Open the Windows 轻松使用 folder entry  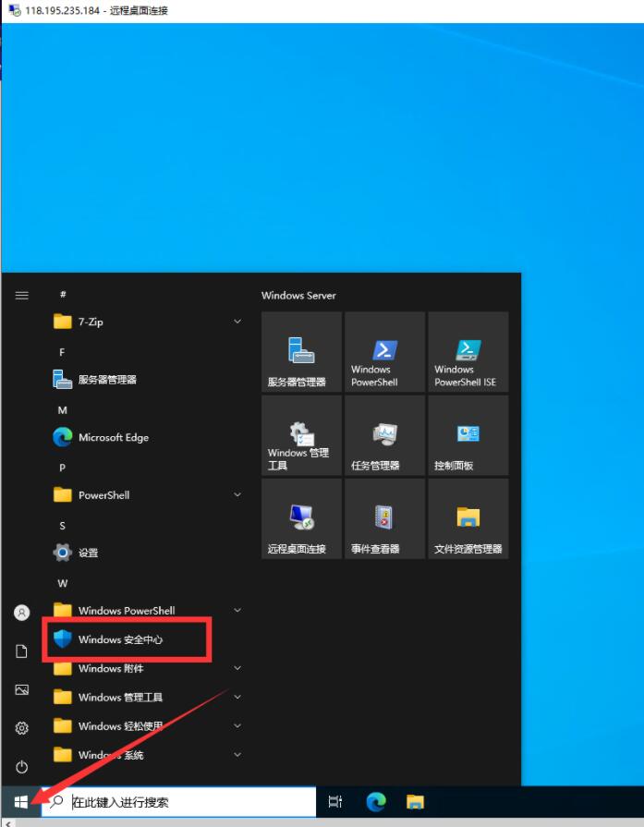(x=148, y=726)
